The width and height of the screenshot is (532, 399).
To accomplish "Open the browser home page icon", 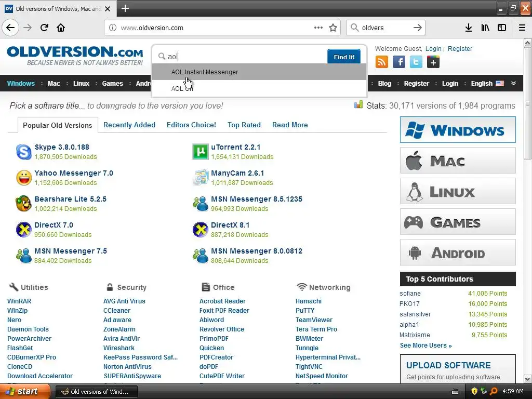I will (x=61, y=28).
